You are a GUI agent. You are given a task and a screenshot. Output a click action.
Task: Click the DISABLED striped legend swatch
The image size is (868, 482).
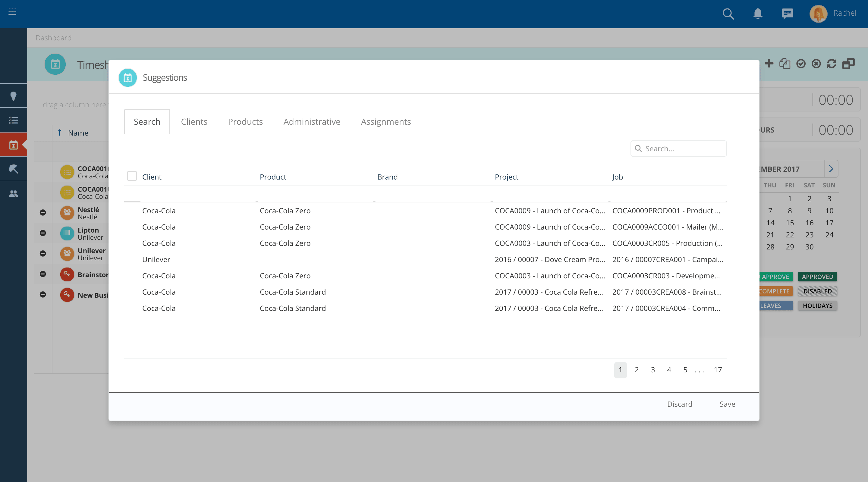point(817,291)
